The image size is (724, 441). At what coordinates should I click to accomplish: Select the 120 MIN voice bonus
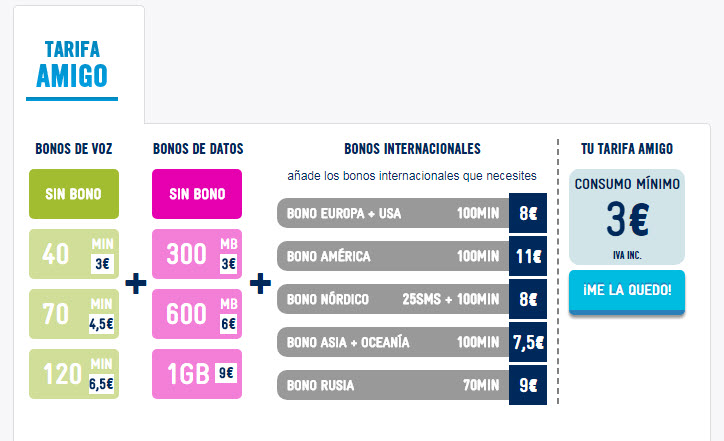(x=74, y=374)
